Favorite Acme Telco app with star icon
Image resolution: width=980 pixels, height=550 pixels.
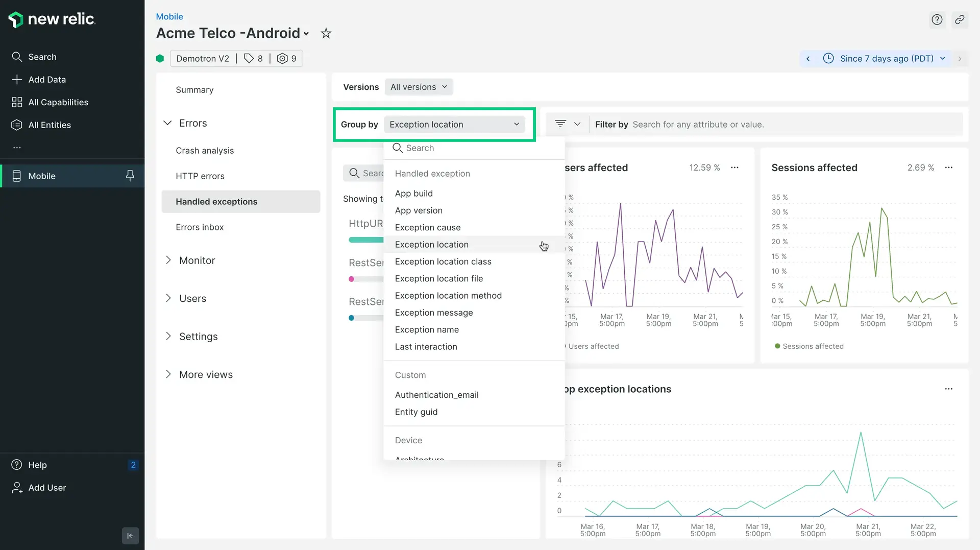pos(326,34)
